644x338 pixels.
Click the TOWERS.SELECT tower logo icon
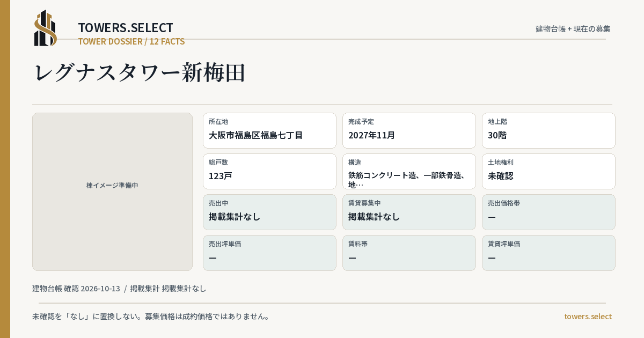coord(46,28)
